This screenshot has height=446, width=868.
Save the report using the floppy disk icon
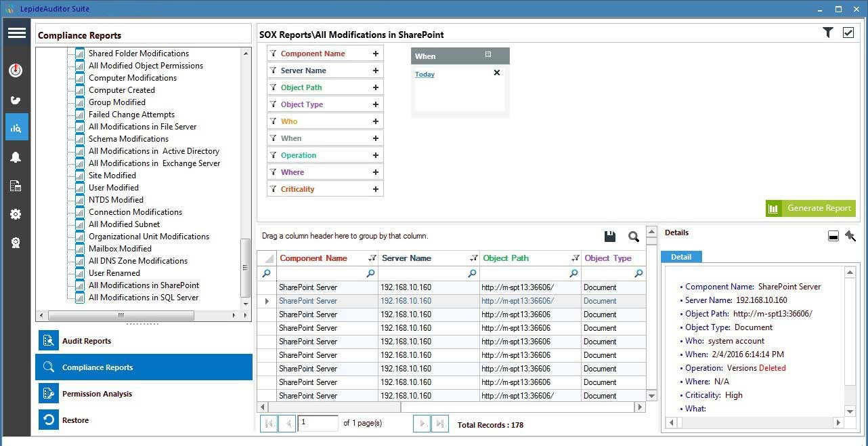point(609,237)
